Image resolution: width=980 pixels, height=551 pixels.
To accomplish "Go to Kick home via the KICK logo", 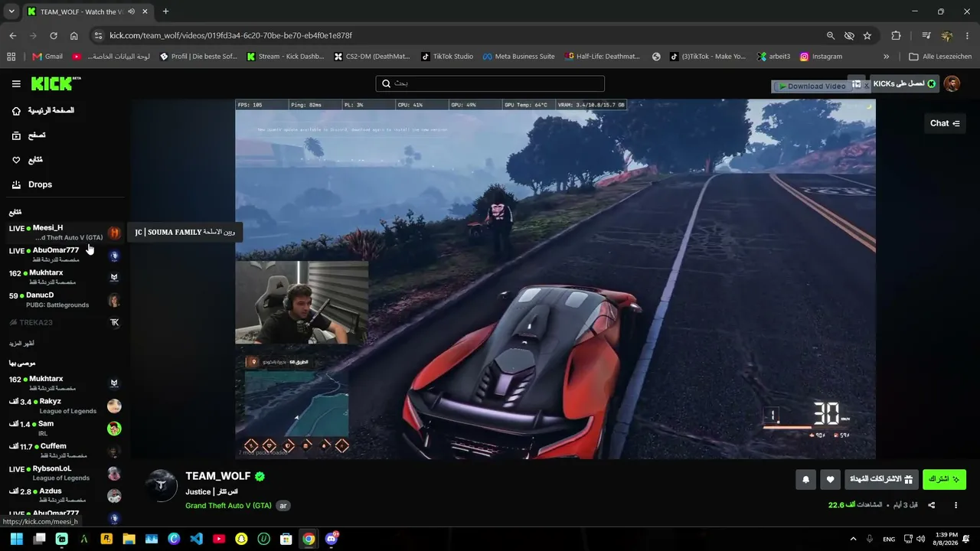I will click(x=56, y=83).
